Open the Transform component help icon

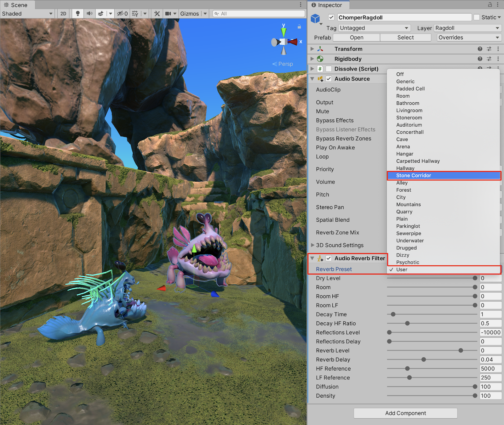(480, 49)
